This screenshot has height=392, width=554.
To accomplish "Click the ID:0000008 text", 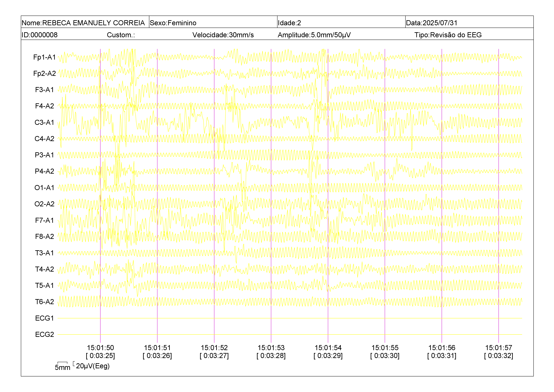I will [40, 35].
